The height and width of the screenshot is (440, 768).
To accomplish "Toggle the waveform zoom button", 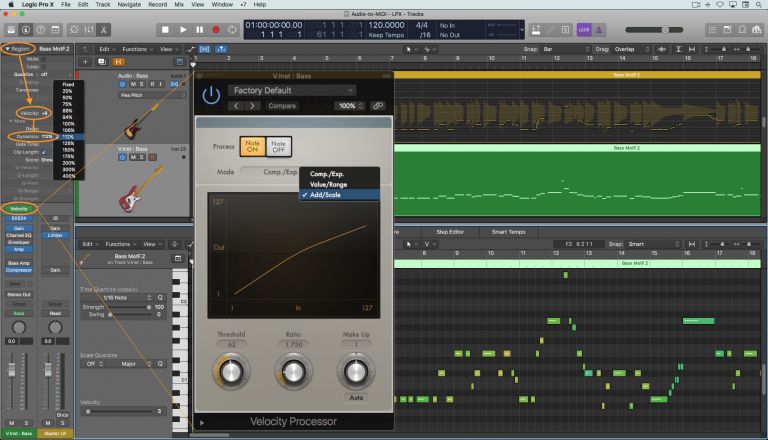I will pos(662,49).
